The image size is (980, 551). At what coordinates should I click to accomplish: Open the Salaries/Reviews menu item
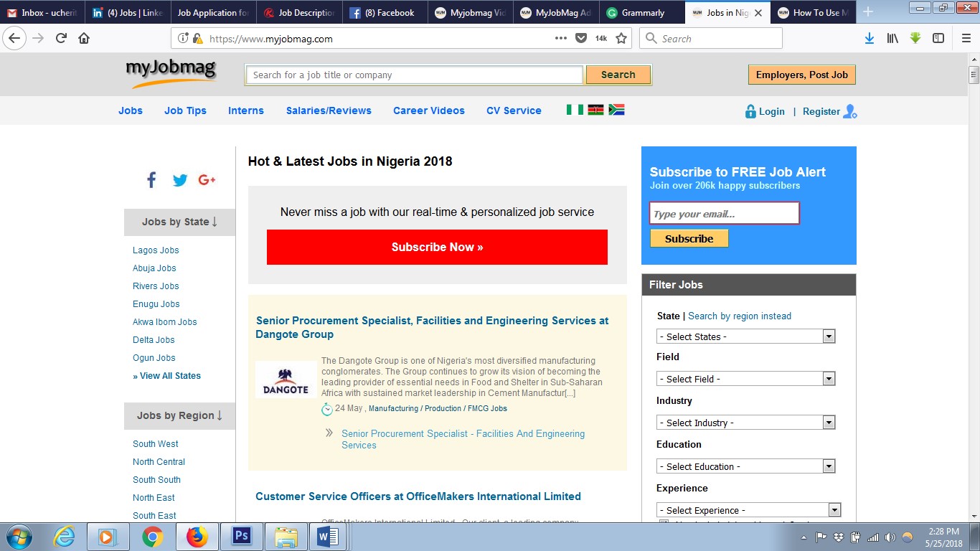pyautogui.click(x=329, y=110)
